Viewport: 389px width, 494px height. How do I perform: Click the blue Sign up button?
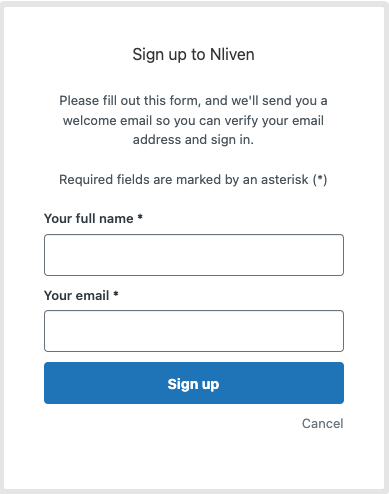coord(194,383)
